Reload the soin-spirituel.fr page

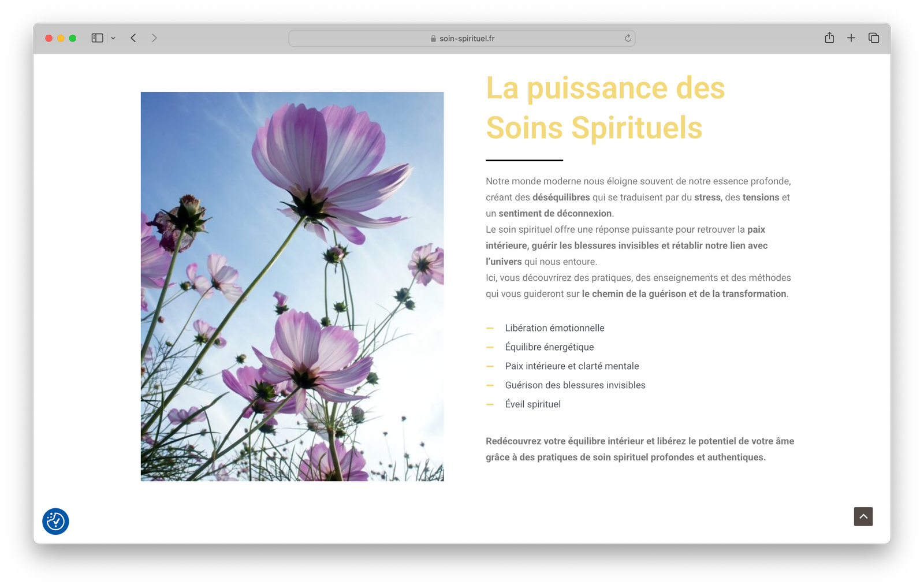[628, 38]
